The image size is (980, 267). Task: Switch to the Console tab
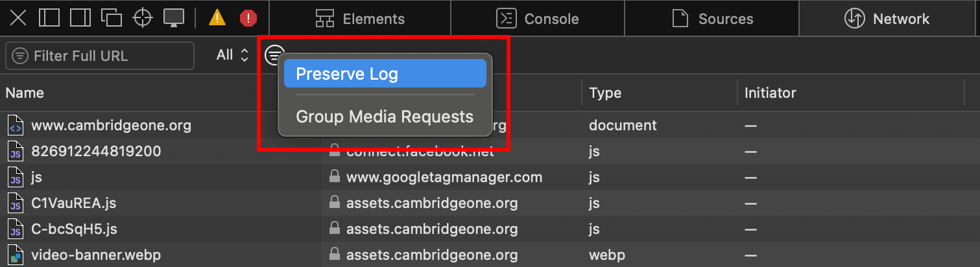click(x=536, y=19)
